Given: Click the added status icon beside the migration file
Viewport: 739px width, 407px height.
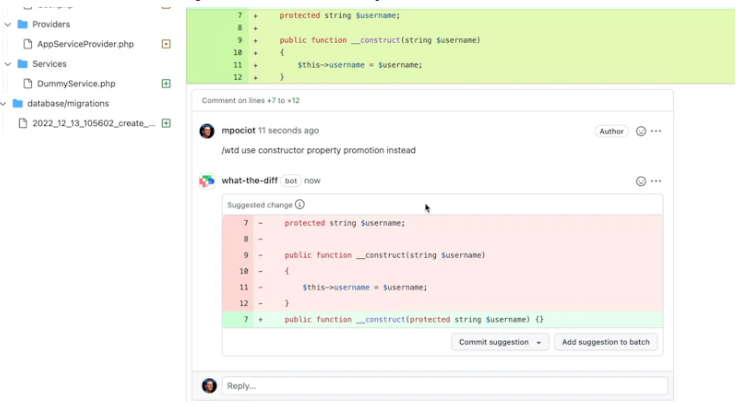Looking at the screenshot, I should [x=166, y=123].
